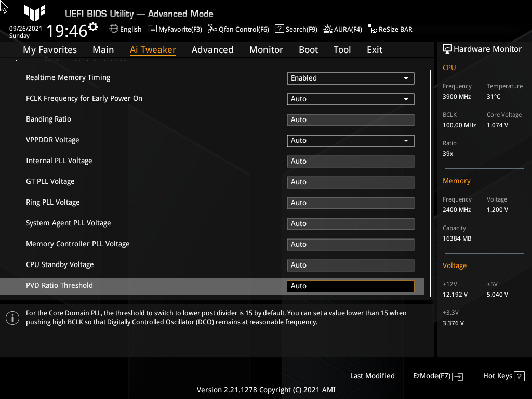The height and width of the screenshot is (399, 532).
Task: Open Qfan Control fan tuning utility
Action: [x=238, y=29]
